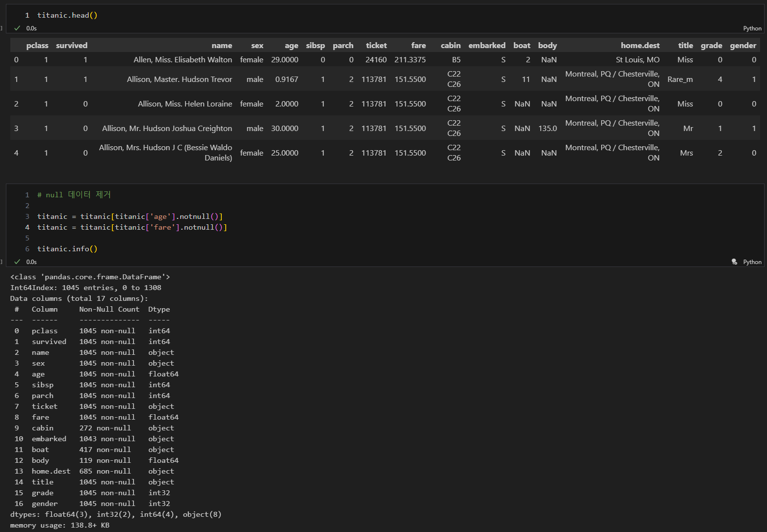The image size is (767, 532).
Task: Click the gender column header
Action: (x=743, y=45)
